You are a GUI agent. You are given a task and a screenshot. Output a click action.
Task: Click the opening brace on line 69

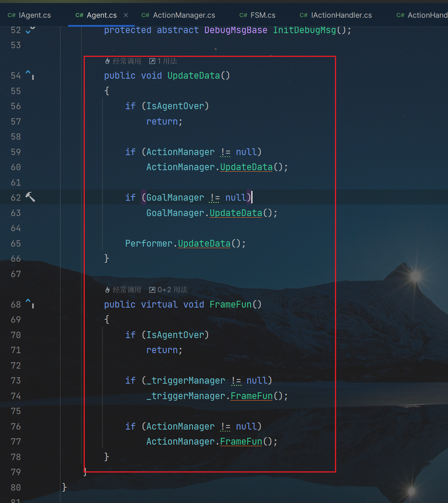coord(107,319)
